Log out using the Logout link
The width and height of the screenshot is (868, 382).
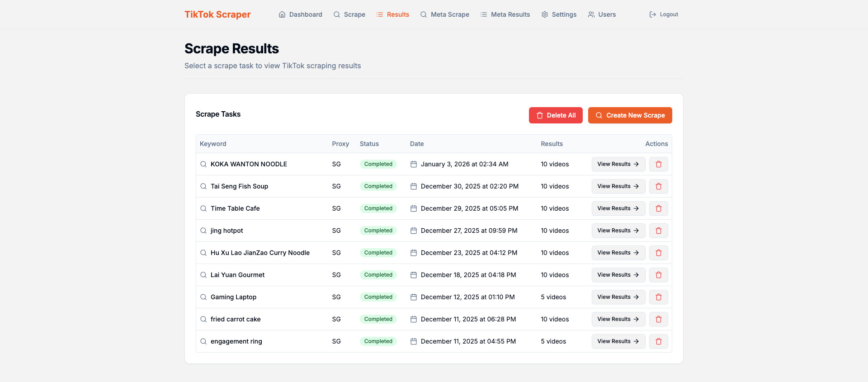pos(664,14)
